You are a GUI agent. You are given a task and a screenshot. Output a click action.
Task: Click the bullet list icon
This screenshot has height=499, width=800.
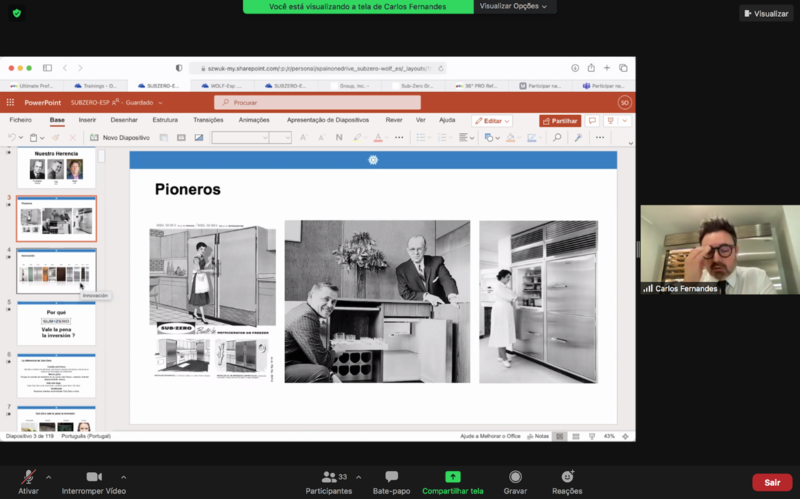coord(421,137)
